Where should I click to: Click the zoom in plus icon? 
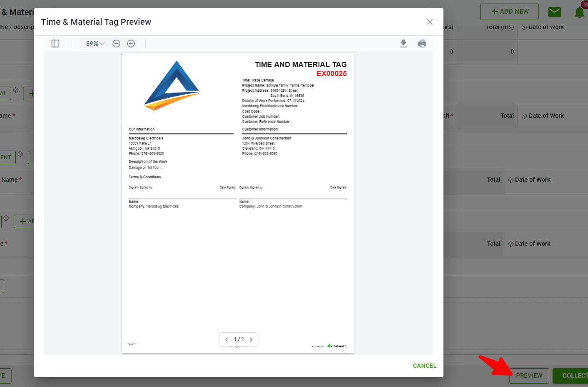[131, 44]
